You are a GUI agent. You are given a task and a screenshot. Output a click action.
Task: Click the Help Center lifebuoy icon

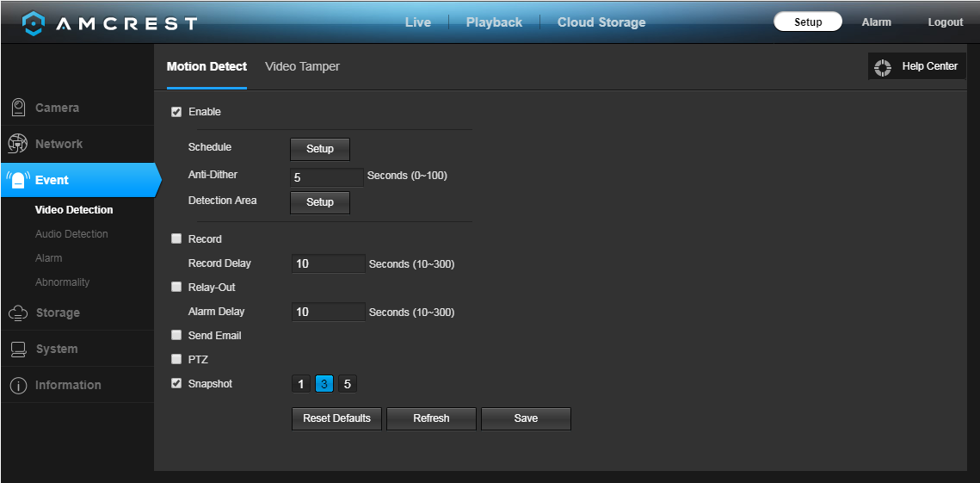pyautogui.click(x=883, y=67)
